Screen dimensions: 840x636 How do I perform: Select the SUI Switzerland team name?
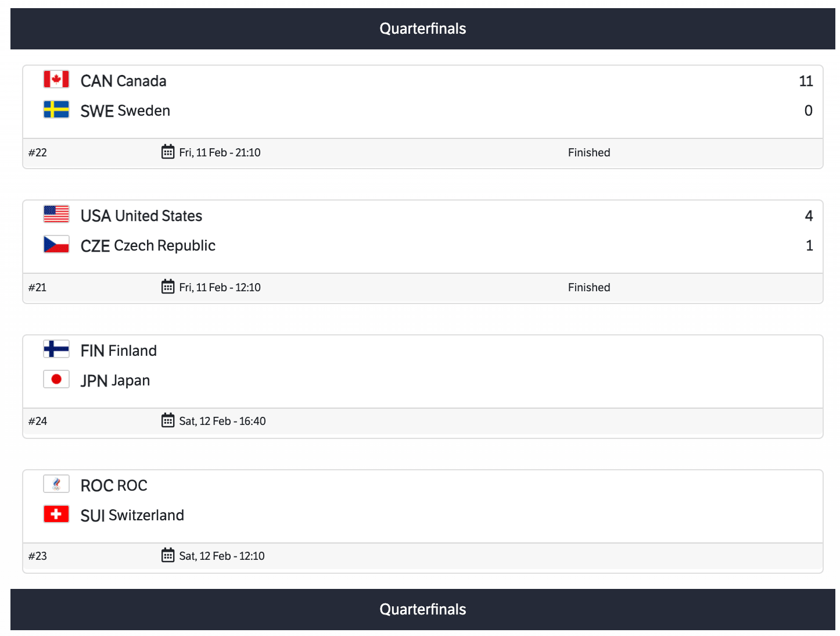tap(132, 516)
